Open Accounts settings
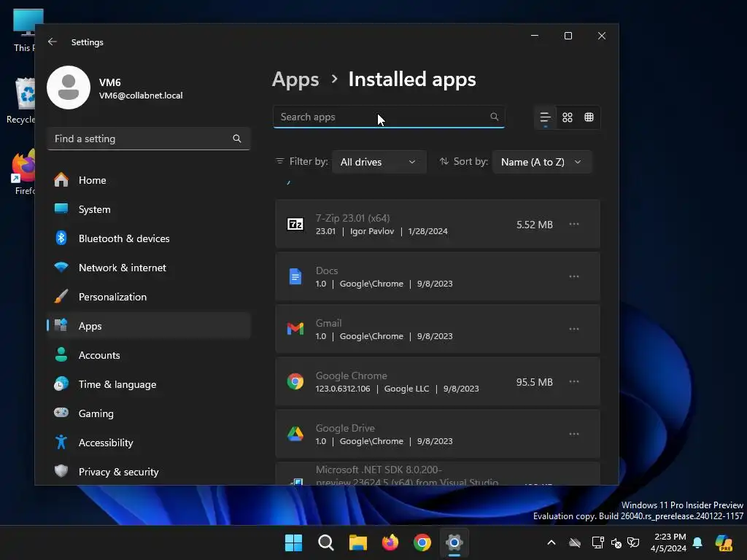747x560 pixels. tap(149, 355)
